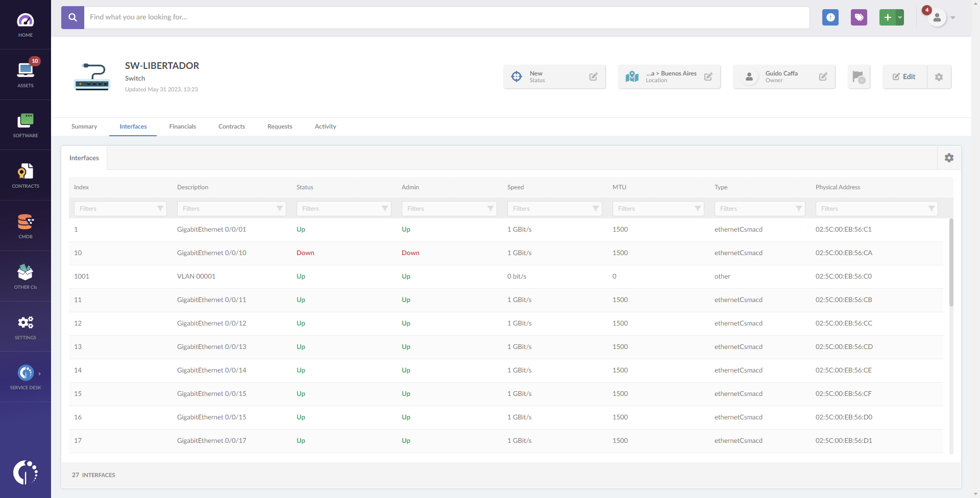The image size is (980, 498).
Task: Open the ASSETS section in the sidebar
Action: pyautogui.click(x=26, y=74)
